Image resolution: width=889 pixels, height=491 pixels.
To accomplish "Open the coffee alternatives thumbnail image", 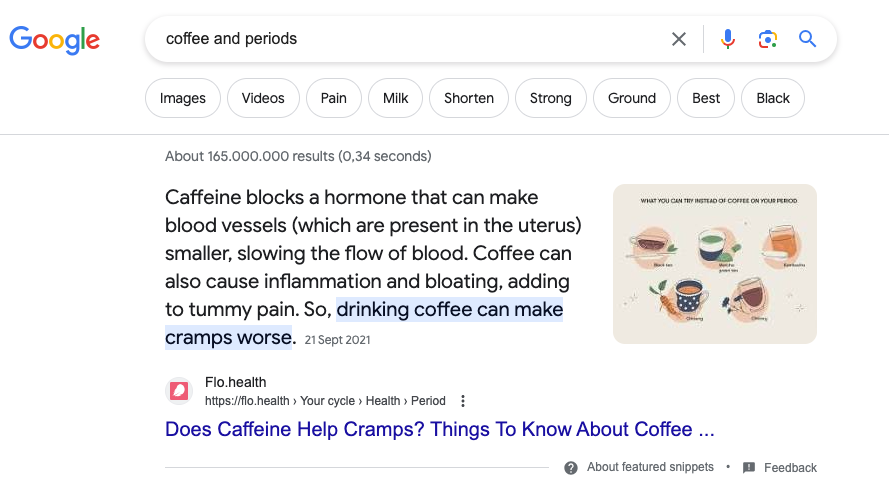I will tap(715, 264).
